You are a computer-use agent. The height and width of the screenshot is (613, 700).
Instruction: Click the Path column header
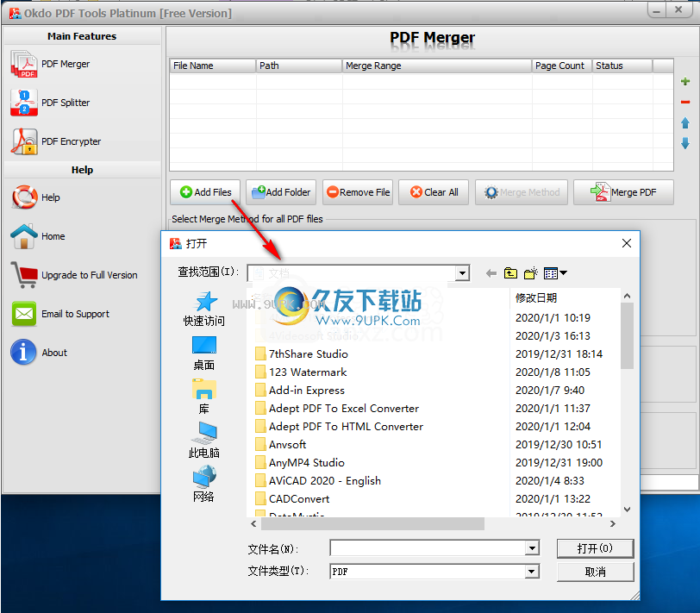pyautogui.click(x=299, y=66)
